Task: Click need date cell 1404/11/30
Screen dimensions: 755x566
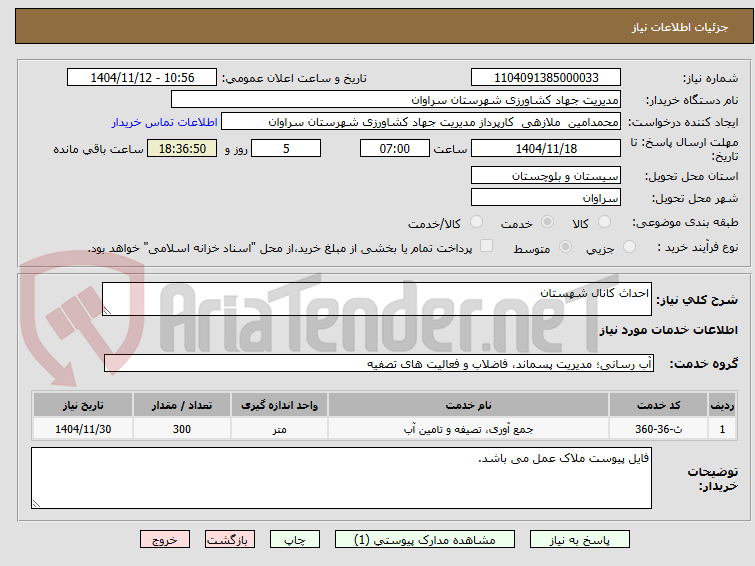Action: click(x=83, y=429)
